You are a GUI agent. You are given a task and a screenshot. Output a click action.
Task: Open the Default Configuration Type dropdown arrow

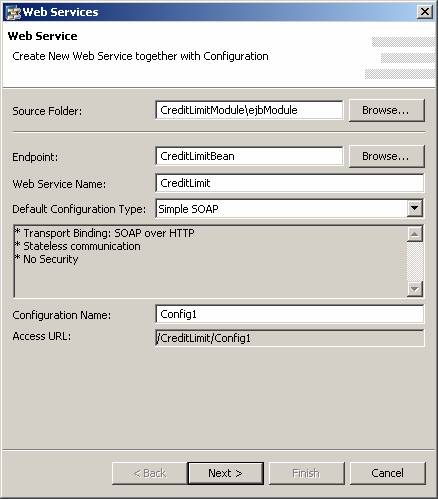click(414, 209)
